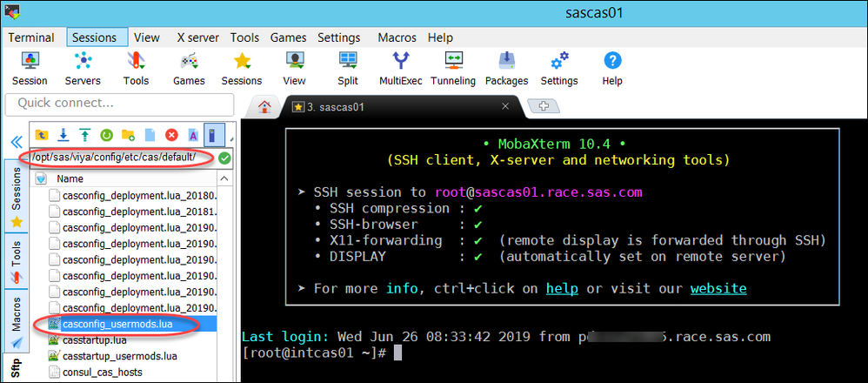Switch to the Sessions side tab
The height and width of the screenshot is (383, 868).
coord(16,196)
